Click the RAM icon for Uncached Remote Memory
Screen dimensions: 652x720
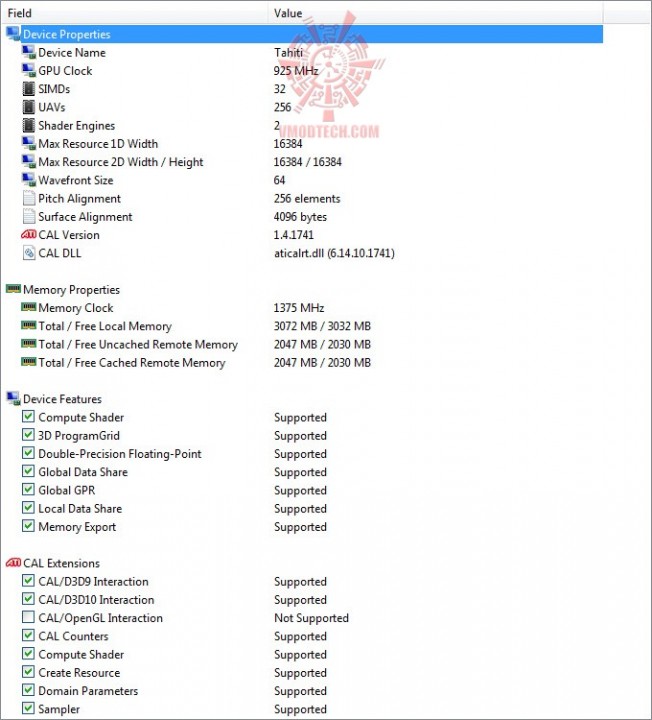28,343
